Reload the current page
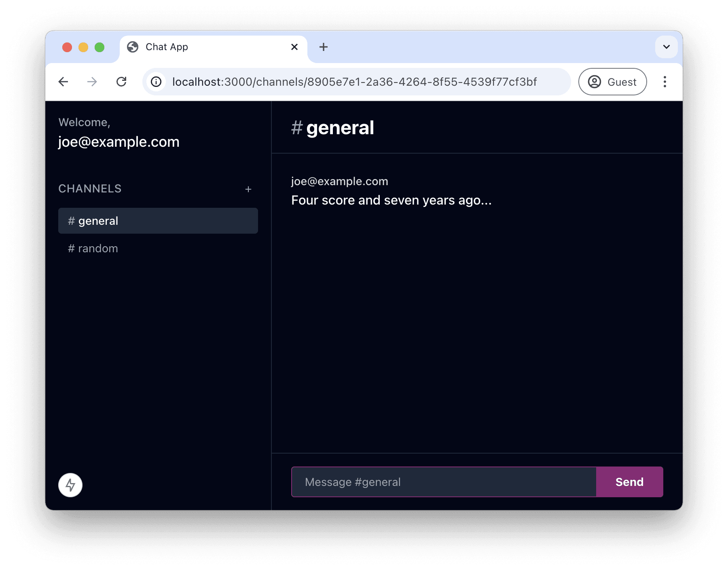 point(121,82)
